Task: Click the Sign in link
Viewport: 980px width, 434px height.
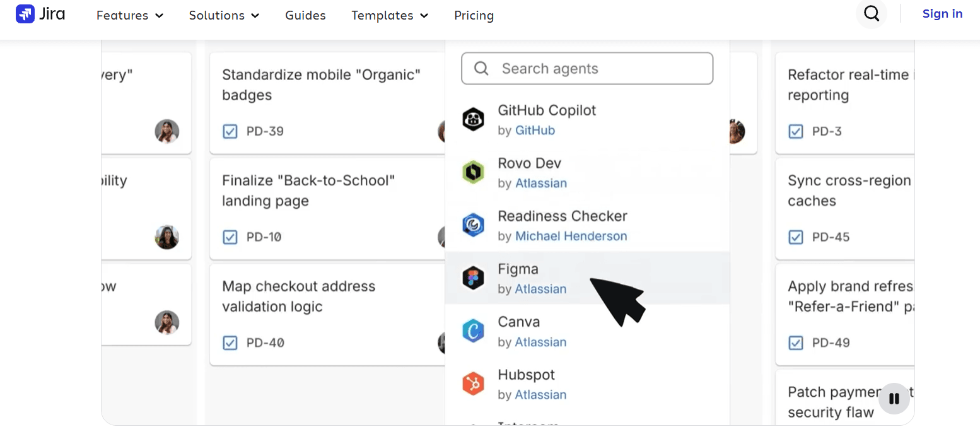Action: [x=942, y=14]
